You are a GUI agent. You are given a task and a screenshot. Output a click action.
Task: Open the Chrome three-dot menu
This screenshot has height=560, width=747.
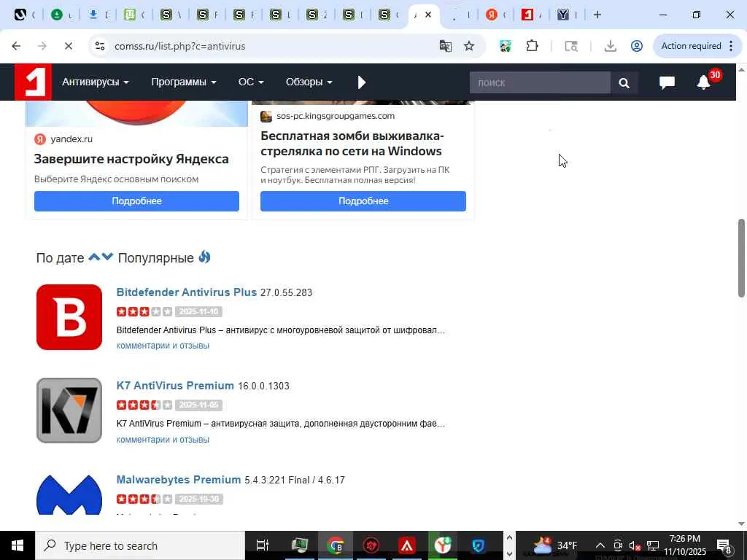731,46
